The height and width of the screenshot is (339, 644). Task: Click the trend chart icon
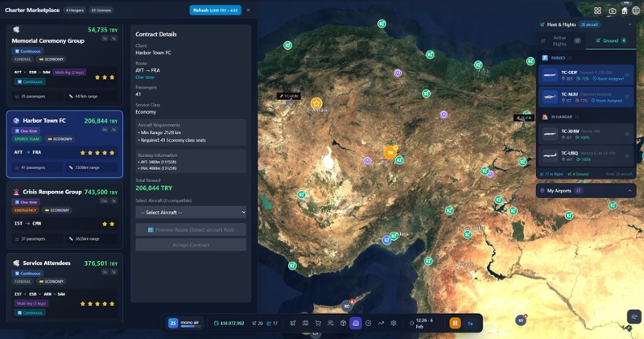pyautogui.click(x=381, y=323)
